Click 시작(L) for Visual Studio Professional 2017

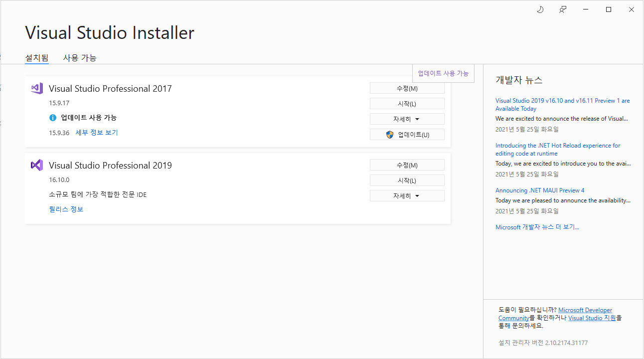click(x=407, y=104)
